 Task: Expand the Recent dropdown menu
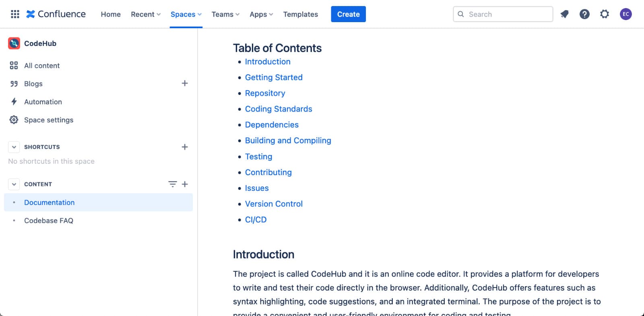click(x=145, y=14)
